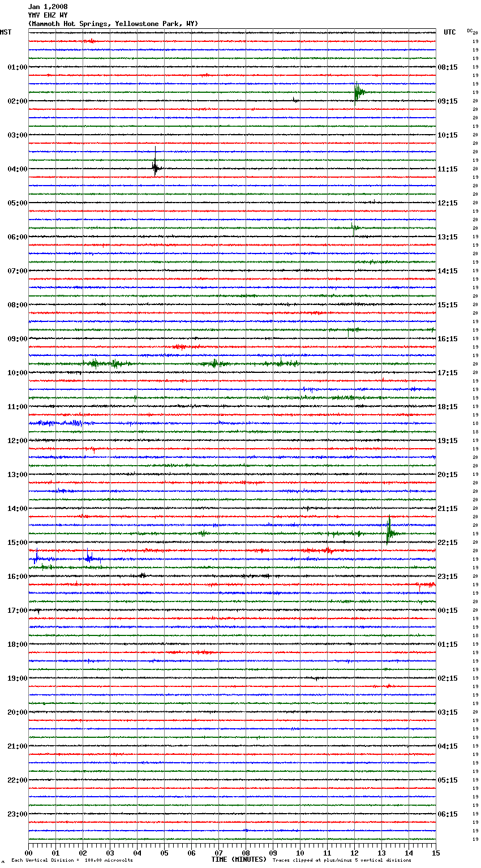This screenshot has width=481, height=868.
Task: Click the minute '05' tick on time axis
Action: pyautogui.click(x=164, y=853)
